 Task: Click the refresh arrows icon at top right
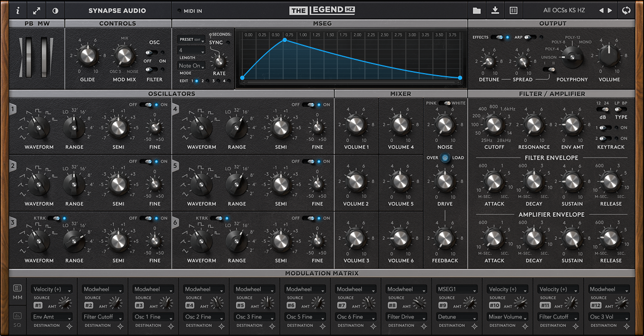[x=626, y=10]
